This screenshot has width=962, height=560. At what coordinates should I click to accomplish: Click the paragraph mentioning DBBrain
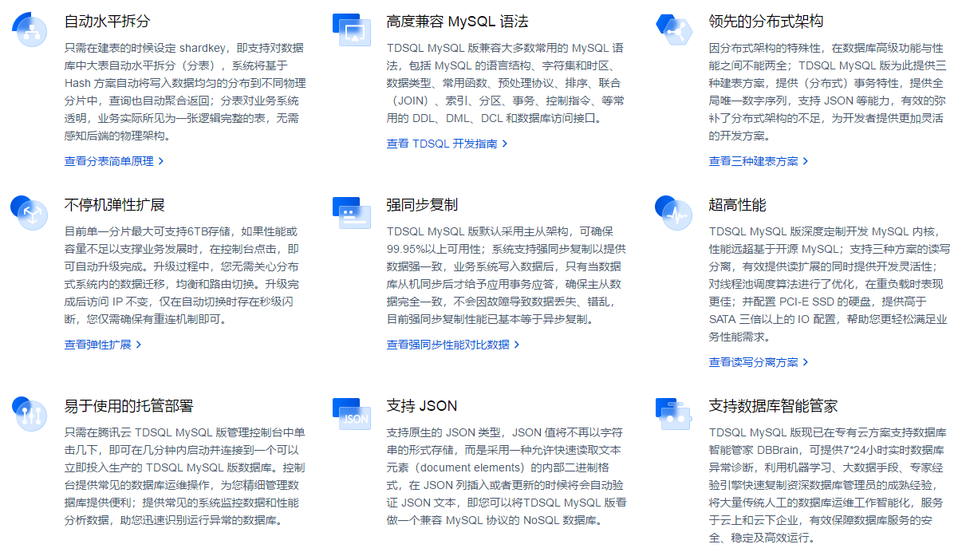830,485
